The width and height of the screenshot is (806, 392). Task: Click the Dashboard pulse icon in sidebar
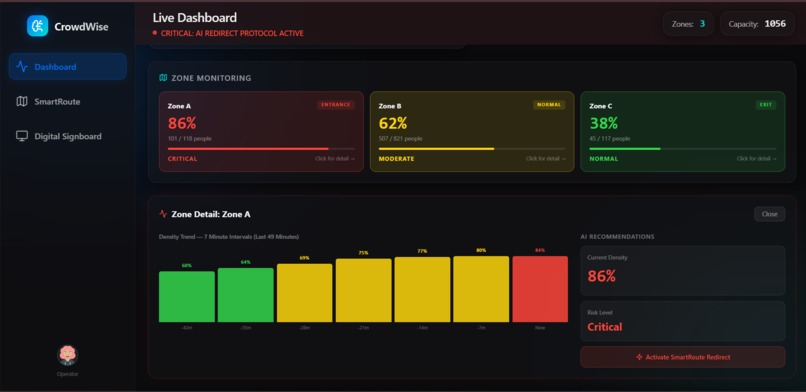[22, 67]
